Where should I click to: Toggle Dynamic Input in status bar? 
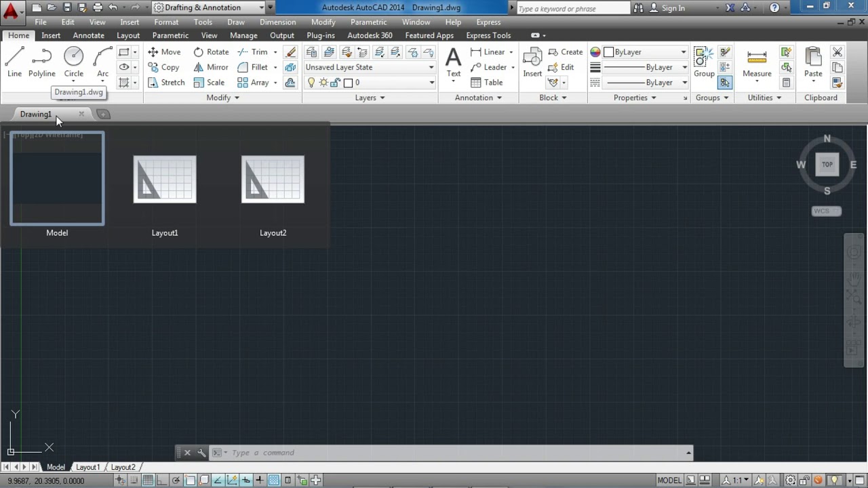(245, 481)
